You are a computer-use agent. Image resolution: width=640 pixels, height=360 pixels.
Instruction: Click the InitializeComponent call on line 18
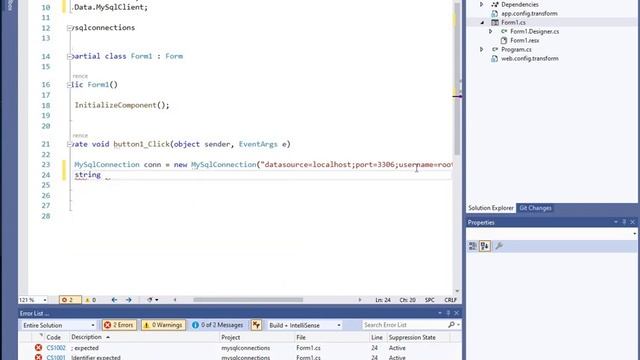pyautogui.click(x=122, y=105)
